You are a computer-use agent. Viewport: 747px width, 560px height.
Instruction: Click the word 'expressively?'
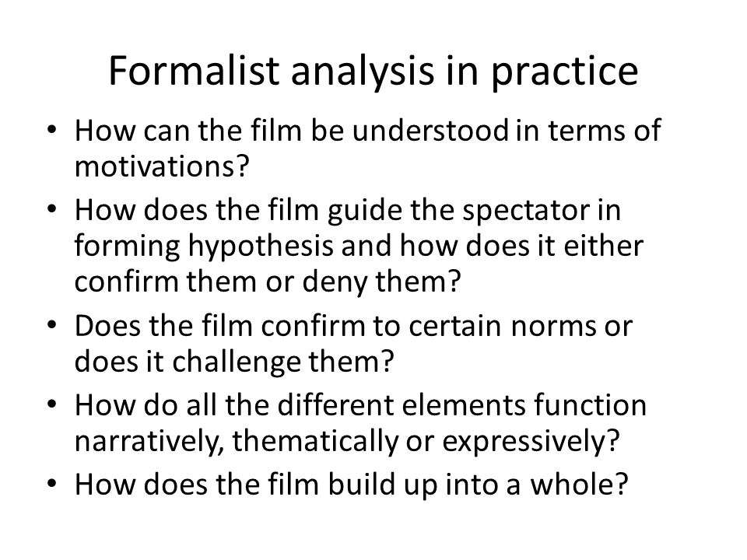(531, 442)
